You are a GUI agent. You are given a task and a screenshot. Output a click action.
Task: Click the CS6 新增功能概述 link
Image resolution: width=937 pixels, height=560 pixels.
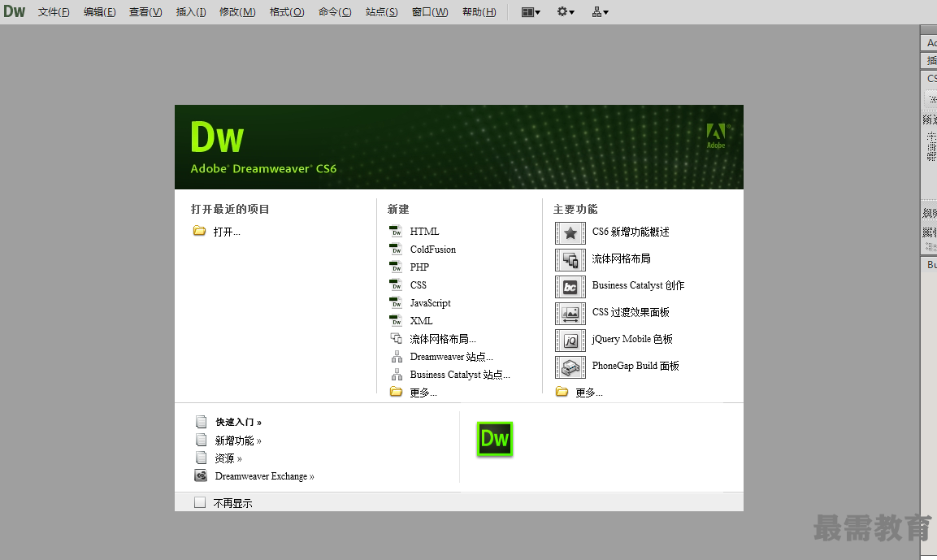(631, 232)
